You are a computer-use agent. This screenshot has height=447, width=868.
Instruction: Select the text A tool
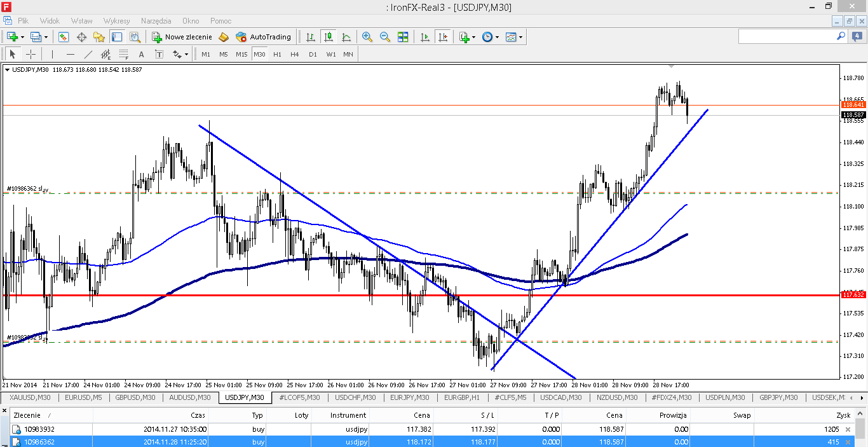pyautogui.click(x=141, y=54)
